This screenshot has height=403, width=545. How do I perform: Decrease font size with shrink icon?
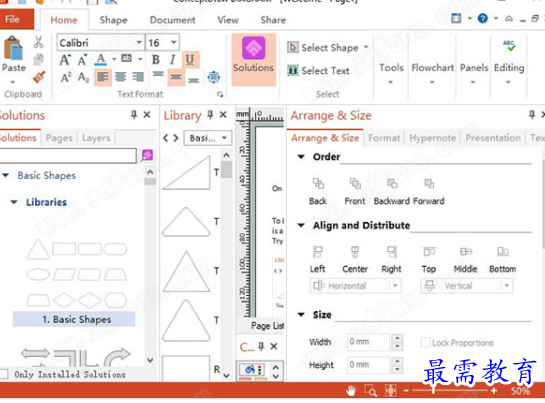82,60
